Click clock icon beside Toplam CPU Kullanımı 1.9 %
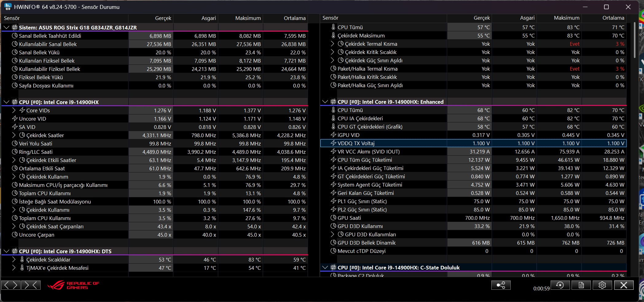 coord(15,193)
